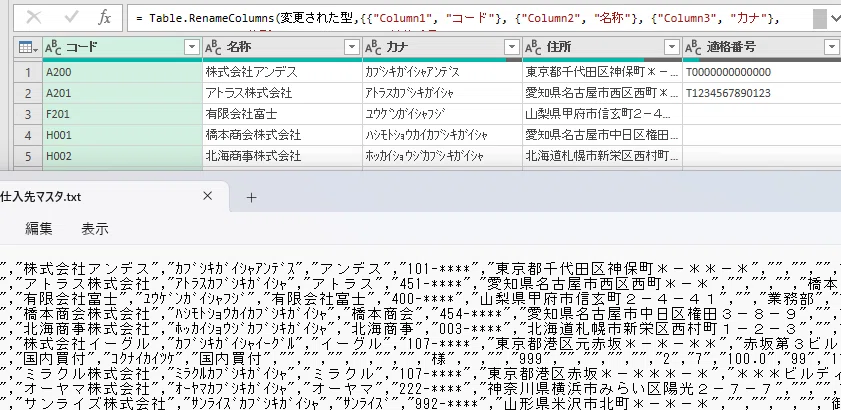This screenshot has width=841, height=410.
Task: Close the 仕入先マスタ.txt tab
Action: click(x=208, y=196)
